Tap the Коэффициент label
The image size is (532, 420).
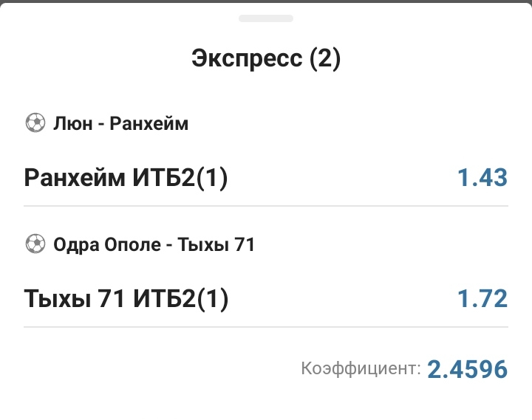(x=361, y=368)
